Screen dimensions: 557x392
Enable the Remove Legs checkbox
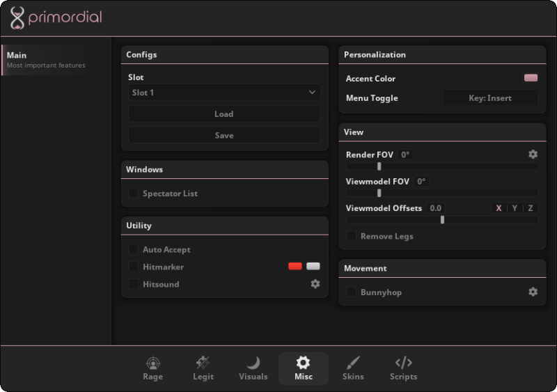[x=351, y=236]
